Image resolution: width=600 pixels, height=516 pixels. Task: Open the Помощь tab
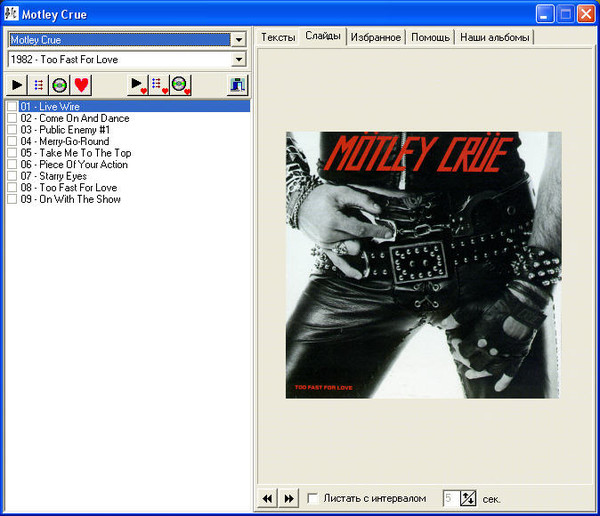click(430, 38)
